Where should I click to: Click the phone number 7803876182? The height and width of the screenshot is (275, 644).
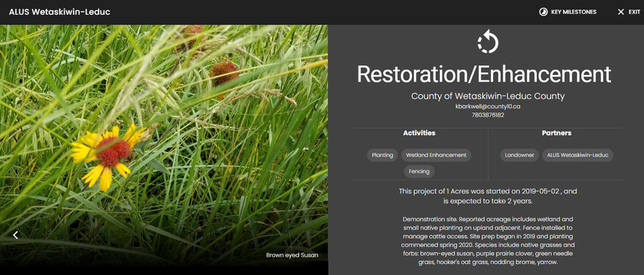coord(488,115)
